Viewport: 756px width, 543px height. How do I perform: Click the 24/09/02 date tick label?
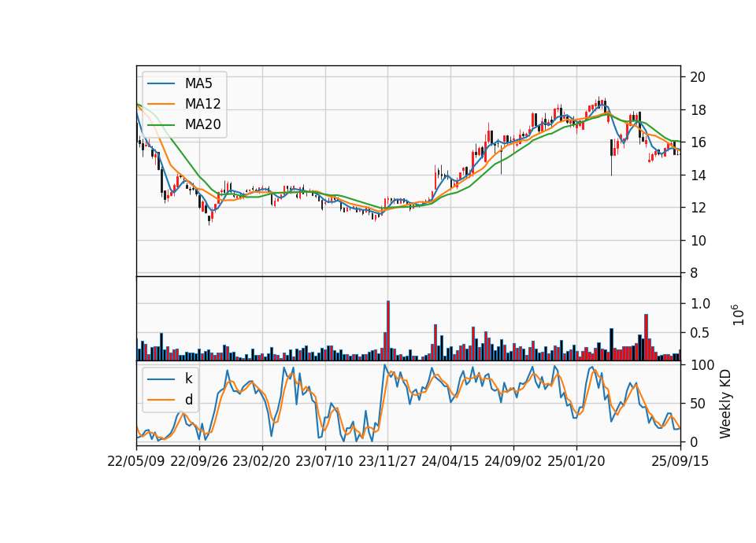click(513, 461)
